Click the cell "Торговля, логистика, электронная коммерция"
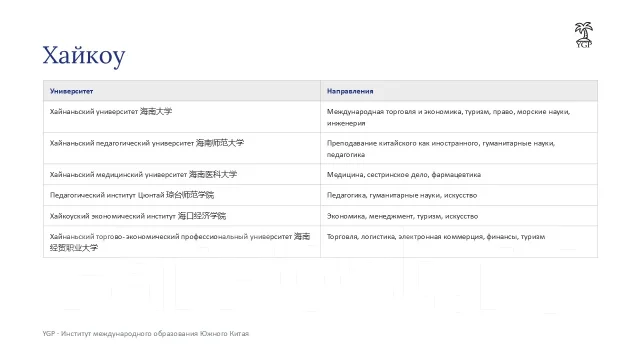The image size is (640, 360). (x=459, y=242)
